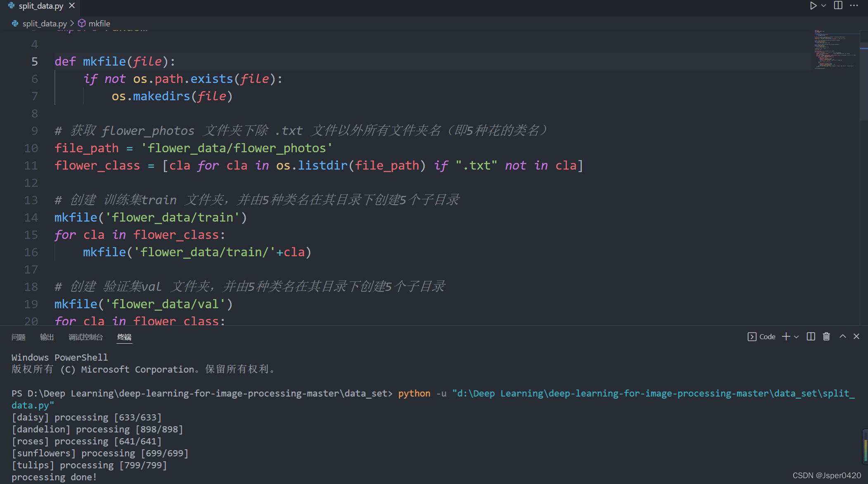
Task: Kill the terminal with trash icon
Action: coord(826,337)
